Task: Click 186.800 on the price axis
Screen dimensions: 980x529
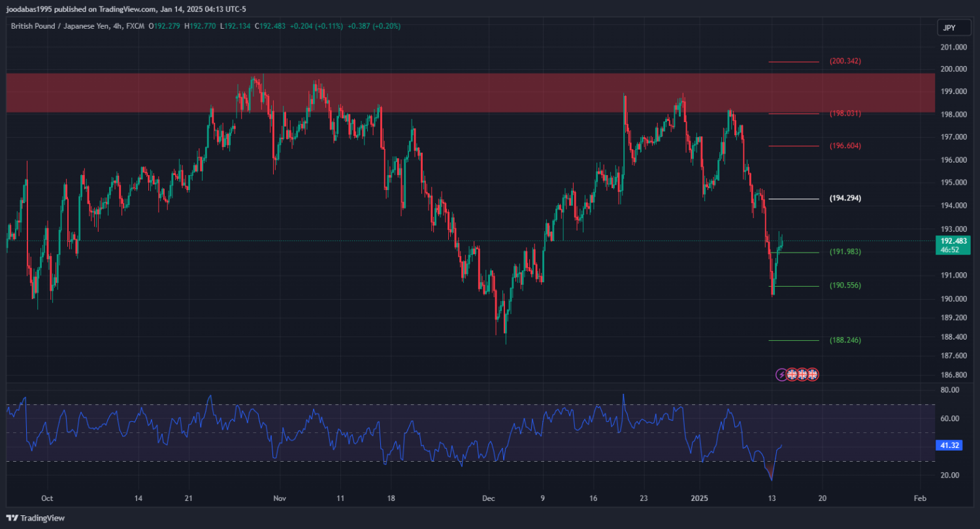Action: [955, 376]
